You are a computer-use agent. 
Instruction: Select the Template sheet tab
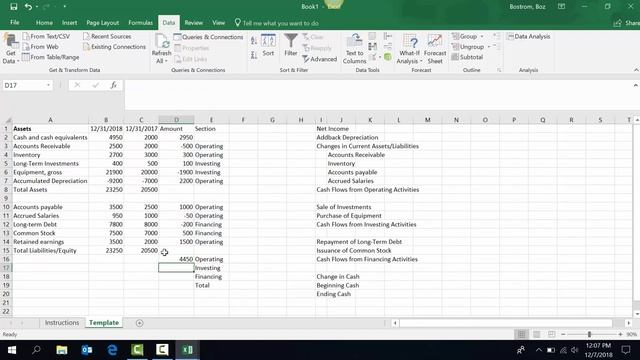[x=104, y=322]
